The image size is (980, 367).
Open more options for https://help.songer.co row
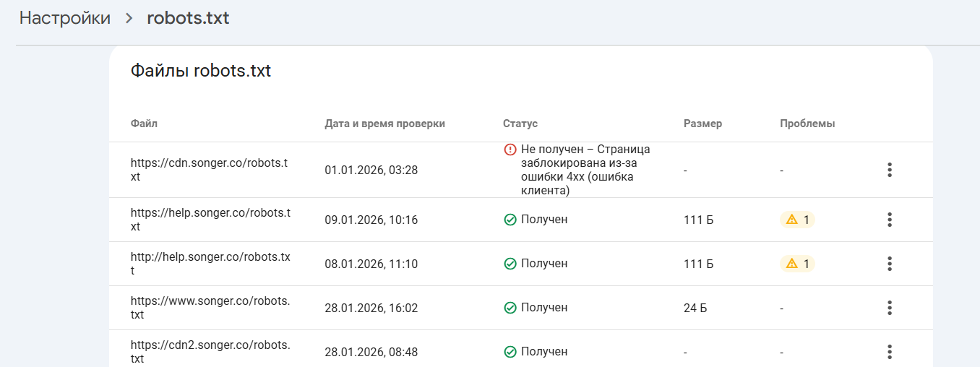tap(890, 220)
